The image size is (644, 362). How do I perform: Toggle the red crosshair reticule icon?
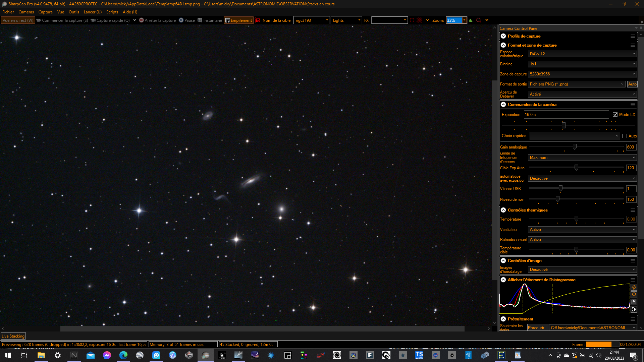coord(419,20)
